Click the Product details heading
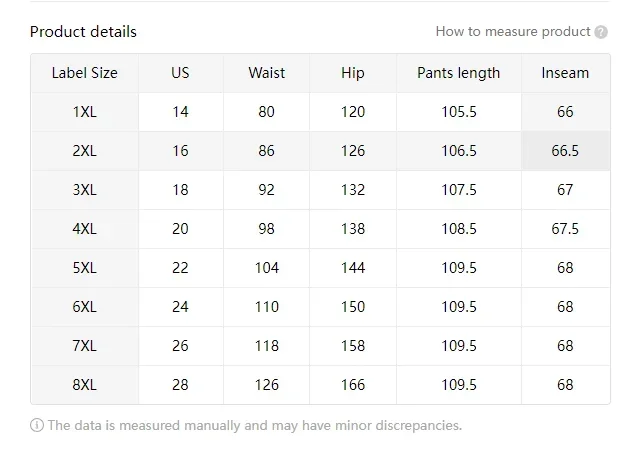 [x=83, y=32]
